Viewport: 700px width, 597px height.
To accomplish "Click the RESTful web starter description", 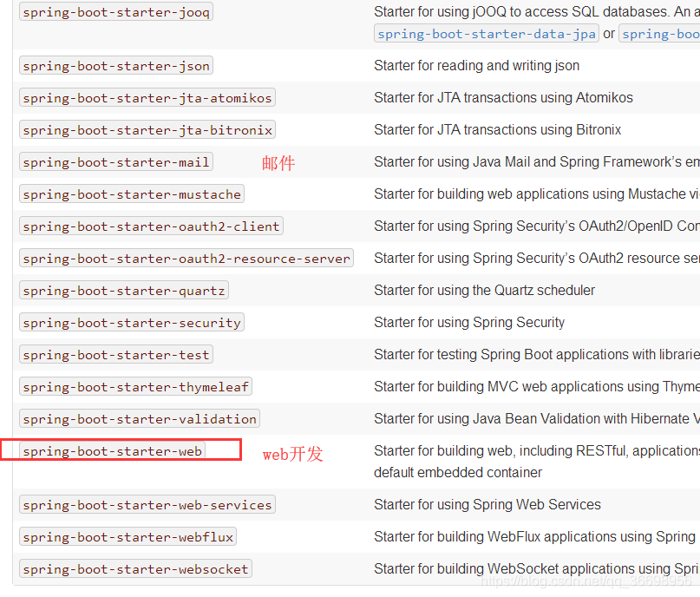I will pos(537,451).
